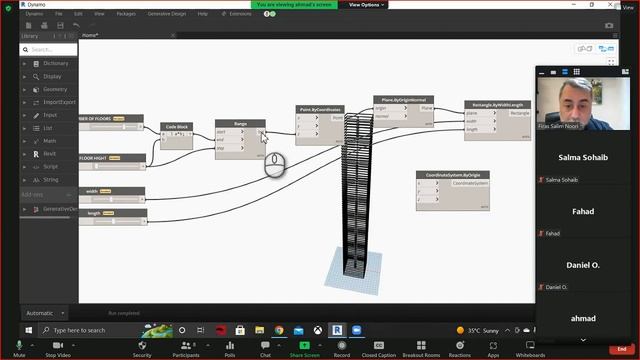Click the Undo arrow in Dynamo toolbar
The height and width of the screenshot is (360, 640).
[x=76, y=26]
